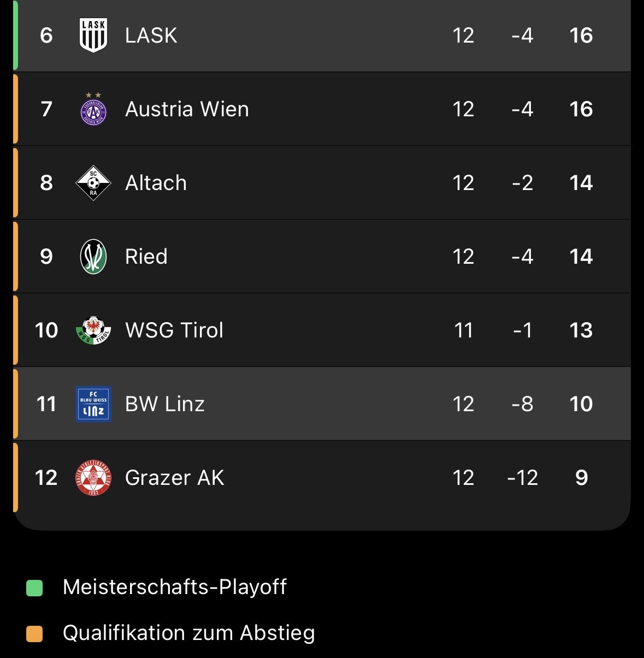Select the Altach team name
Image resolution: width=644 pixels, height=658 pixels.
coord(156,183)
